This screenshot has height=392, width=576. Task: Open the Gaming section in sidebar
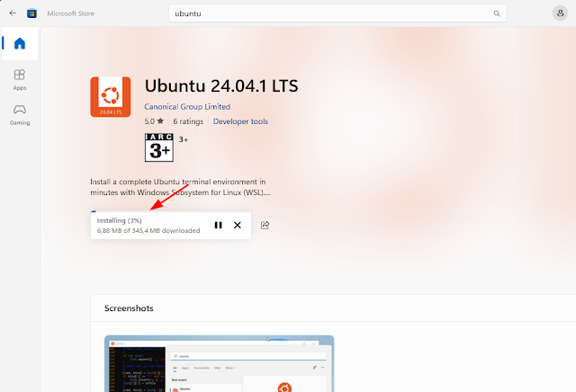pyautogui.click(x=20, y=115)
